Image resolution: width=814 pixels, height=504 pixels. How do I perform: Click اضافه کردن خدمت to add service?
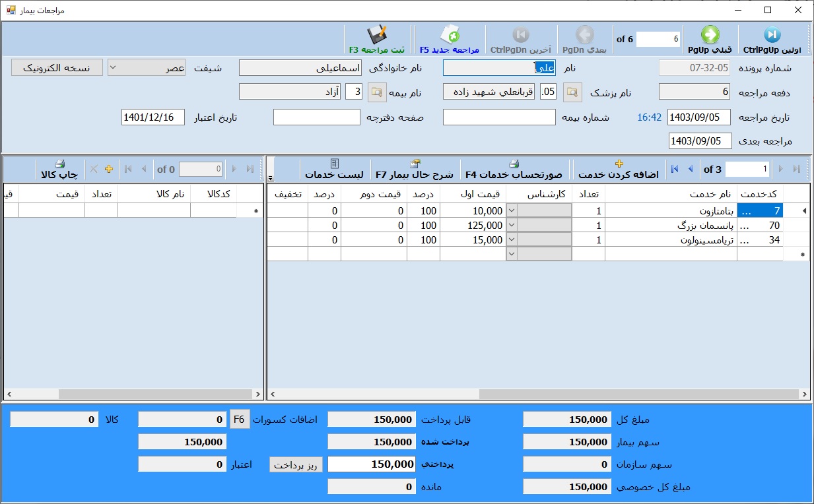[x=619, y=170]
